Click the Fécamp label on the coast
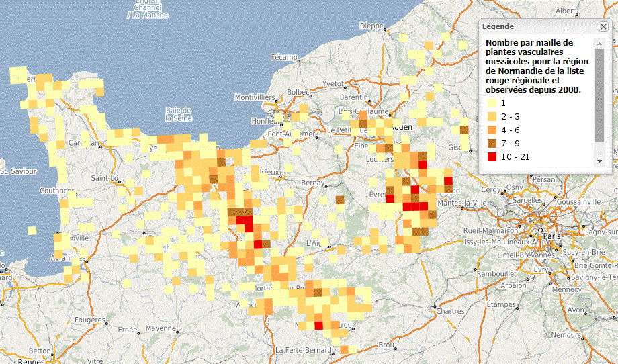 click(x=283, y=57)
